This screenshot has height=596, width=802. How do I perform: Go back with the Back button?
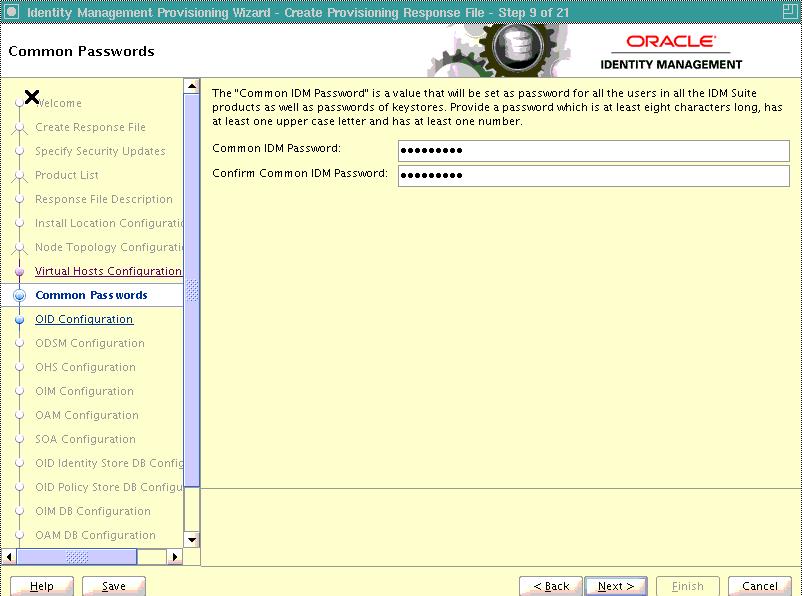click(x=551, y=586)
